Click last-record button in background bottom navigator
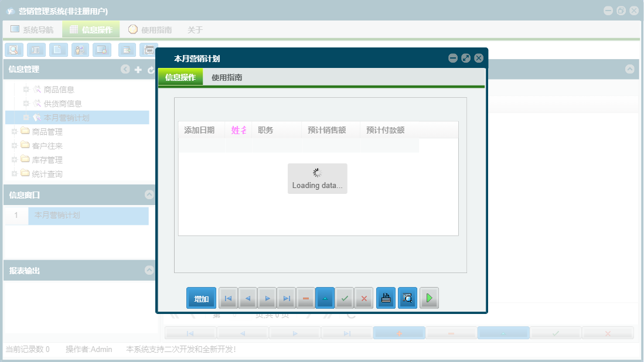 coord(347,333)
